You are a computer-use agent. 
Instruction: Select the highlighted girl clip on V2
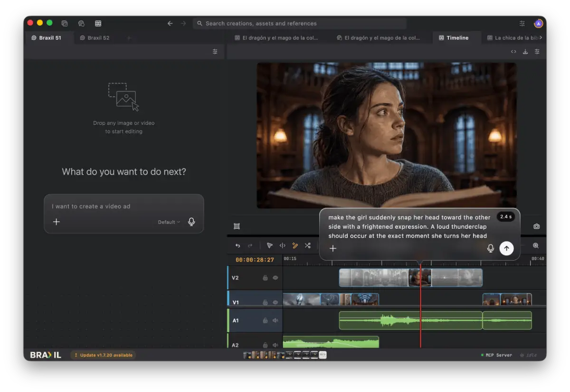(x=420, y=278)
